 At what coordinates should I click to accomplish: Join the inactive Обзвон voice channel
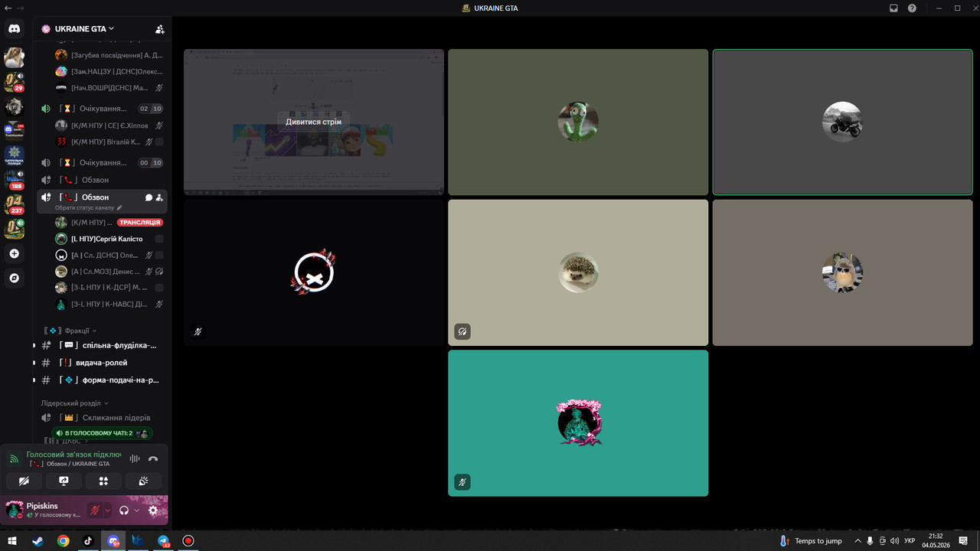coord(102,180)
